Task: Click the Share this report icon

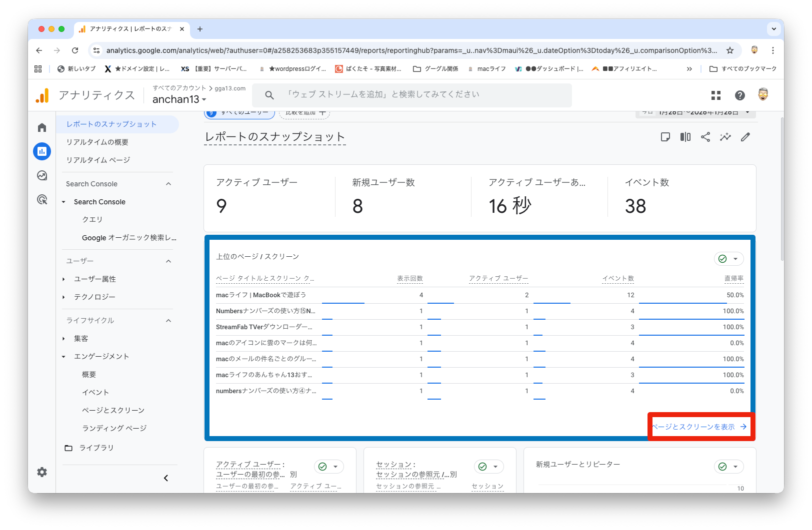Action: [x=705, y=137]
